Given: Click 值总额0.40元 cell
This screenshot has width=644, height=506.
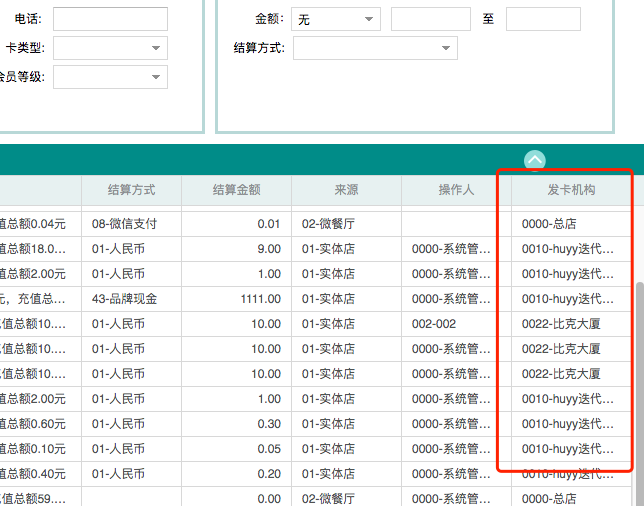Looking at the screenshot, I should point(40,474).
